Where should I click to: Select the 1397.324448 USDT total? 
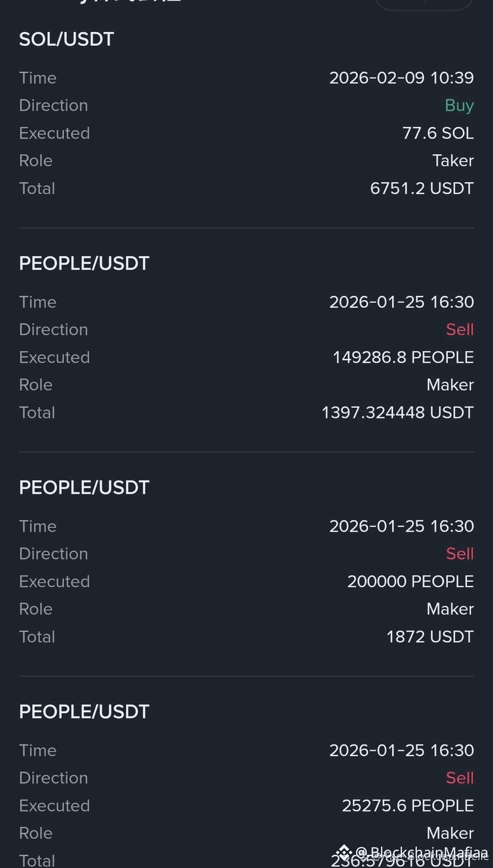pos(397,413)
